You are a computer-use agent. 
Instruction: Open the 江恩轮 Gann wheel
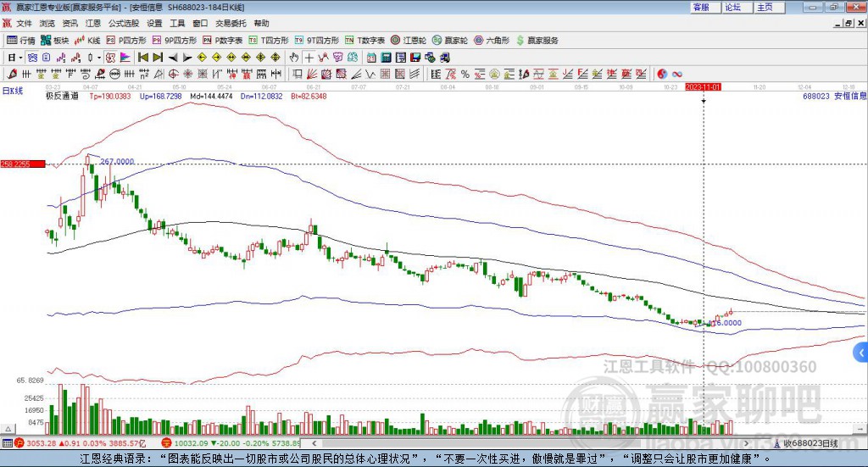409,41
